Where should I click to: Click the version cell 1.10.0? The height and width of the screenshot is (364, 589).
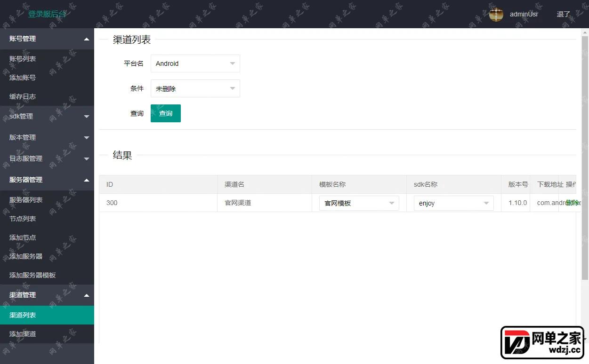pyautogui.click(x=516, y=203)
